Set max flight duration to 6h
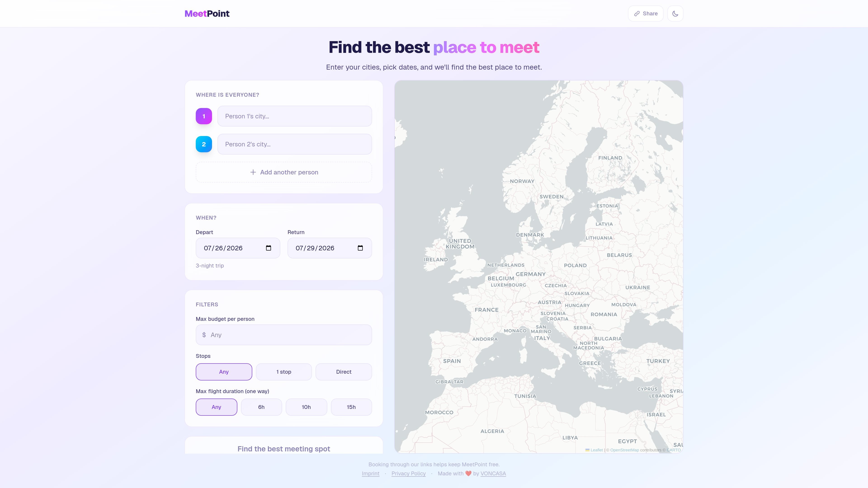 [262, 407]
